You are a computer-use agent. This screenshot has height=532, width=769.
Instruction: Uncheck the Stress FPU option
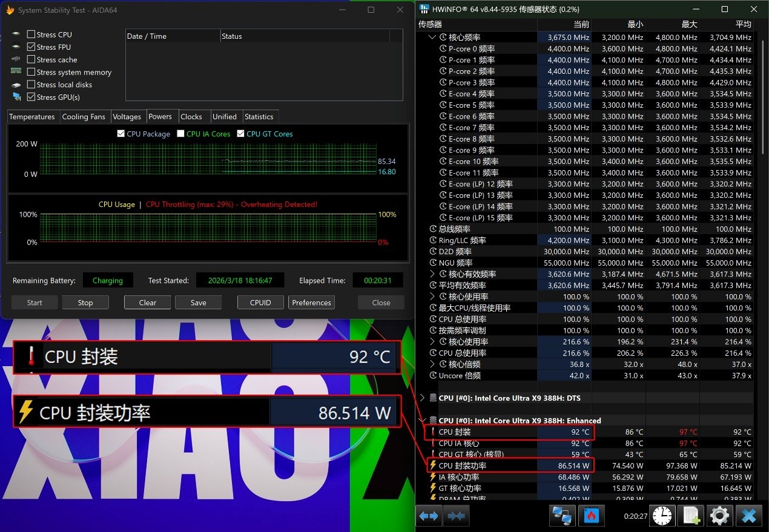(31, 47)
